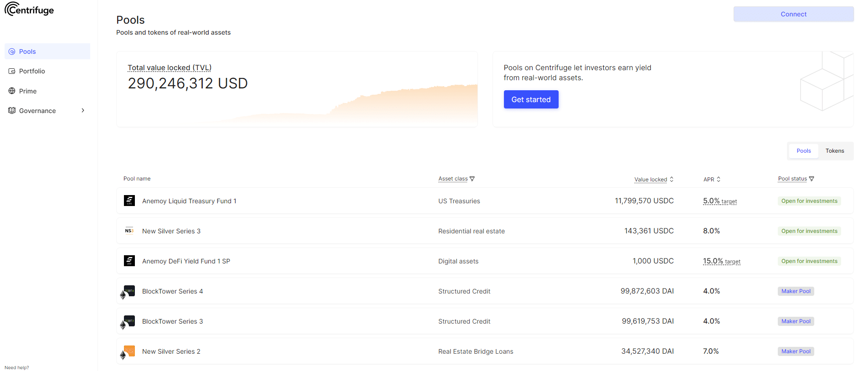Click Maker Pool badge for BlockTower Series 4
The image size is (868, 371).
click(x=796, y=291)
